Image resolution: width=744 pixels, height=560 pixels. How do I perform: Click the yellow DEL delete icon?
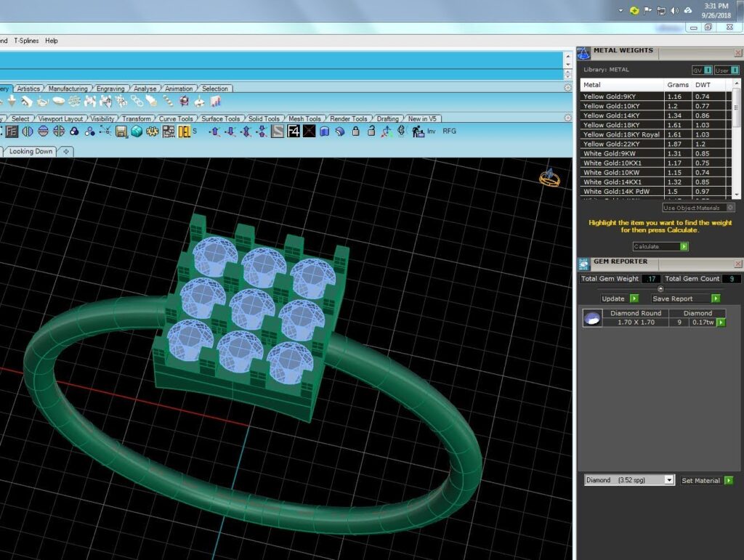pos(184,131)
